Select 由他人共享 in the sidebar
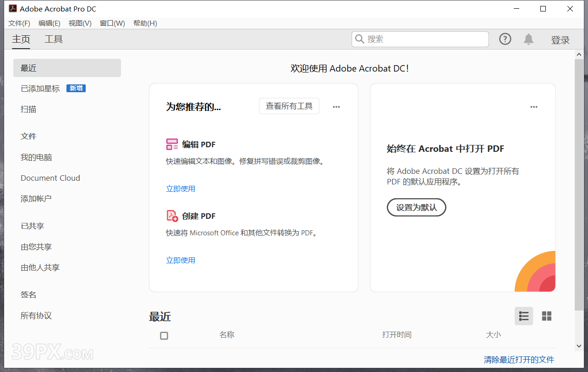Image resolution: width=588 pixels, height=372 pixels. [40, 267]
